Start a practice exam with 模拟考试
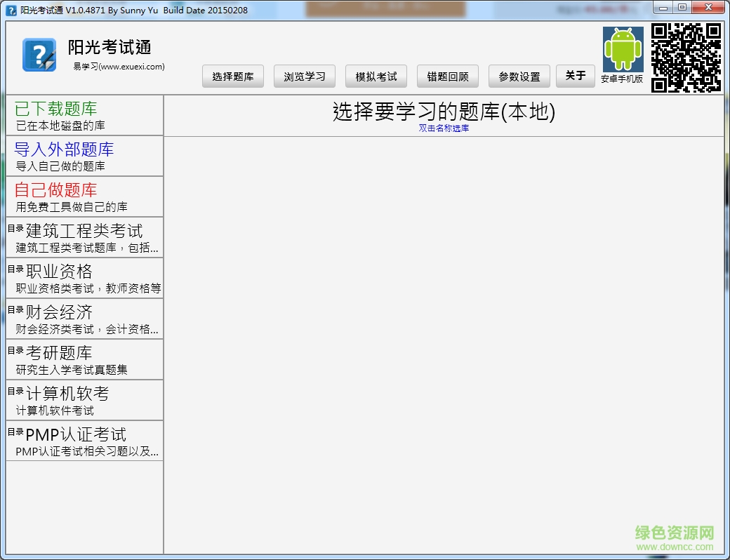This screenshot has height=560, width=730. 376,76
